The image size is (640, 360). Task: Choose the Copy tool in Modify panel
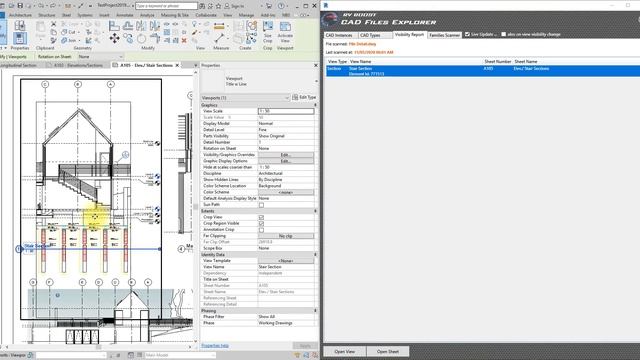pos(128,39)
